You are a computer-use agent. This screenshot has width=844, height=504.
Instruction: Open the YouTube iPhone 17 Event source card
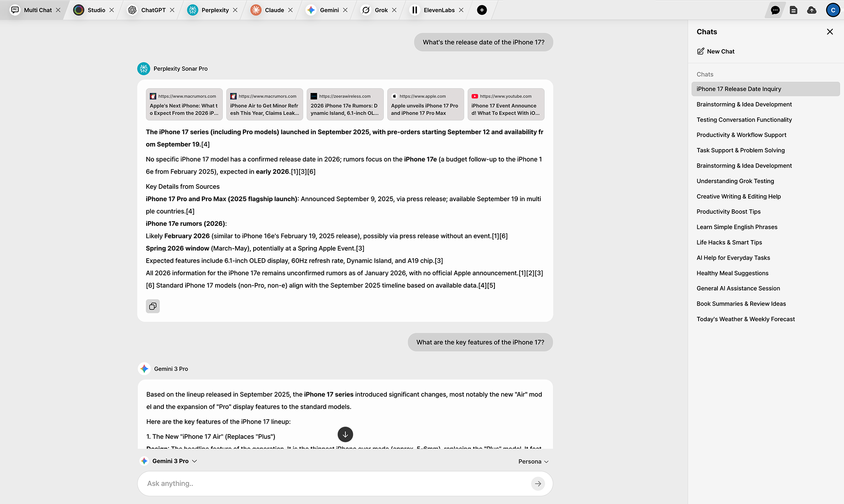click(x=506, y=104)
